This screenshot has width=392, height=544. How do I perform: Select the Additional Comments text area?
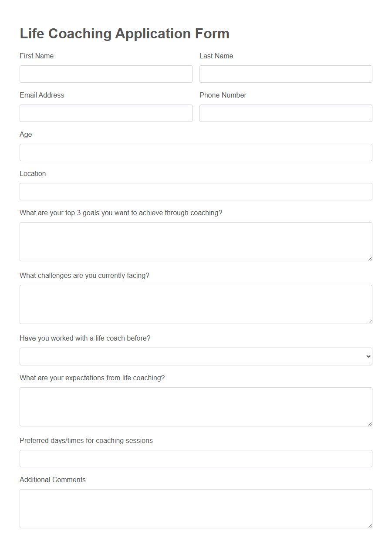point(196,508)
